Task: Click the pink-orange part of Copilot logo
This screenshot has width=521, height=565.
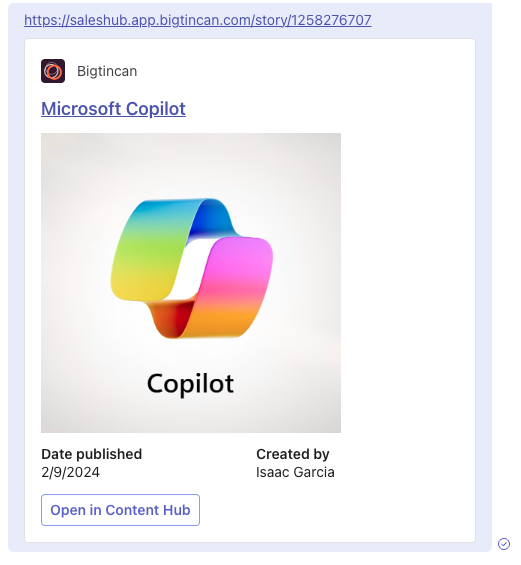Action: tap(231, 288)
